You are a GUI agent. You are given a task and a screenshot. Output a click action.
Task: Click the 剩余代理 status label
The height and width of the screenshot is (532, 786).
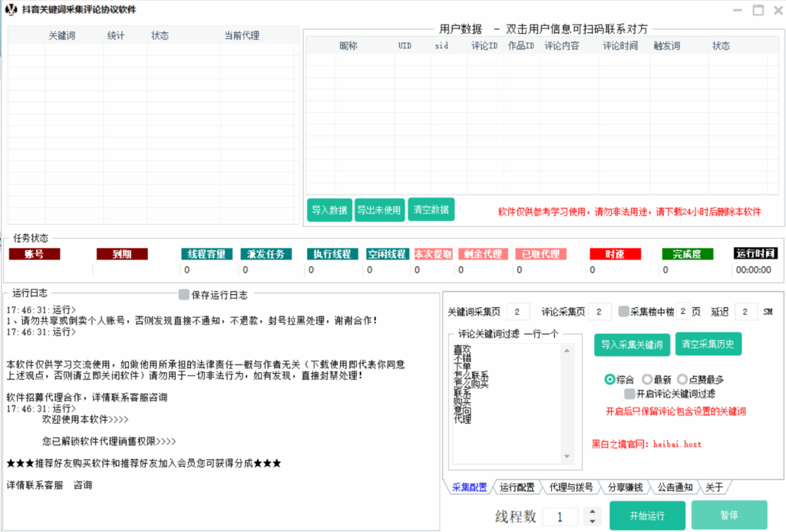(483, 254)
